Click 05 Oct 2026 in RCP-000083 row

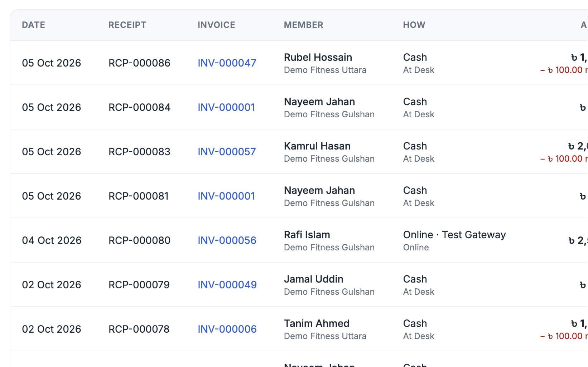click(x=52, y=152)
